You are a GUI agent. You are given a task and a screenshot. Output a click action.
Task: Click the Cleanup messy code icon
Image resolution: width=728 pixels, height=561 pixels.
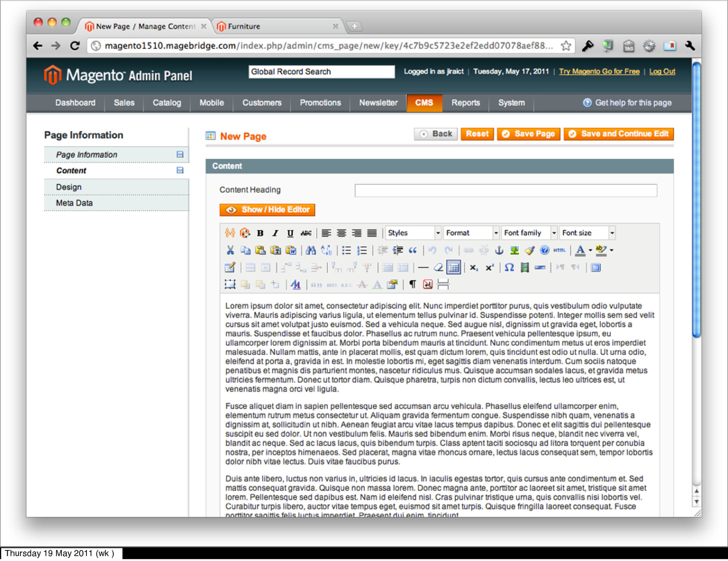[x=530, y=250]
